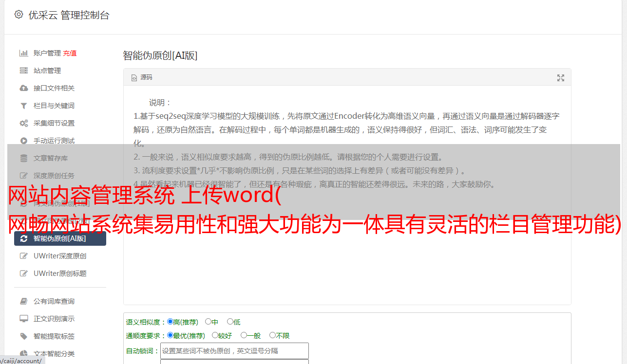This screenshot has width=627, height=364.
Task: Click the edit icon for UWriter原创标题
Action: tap(23, 273)
